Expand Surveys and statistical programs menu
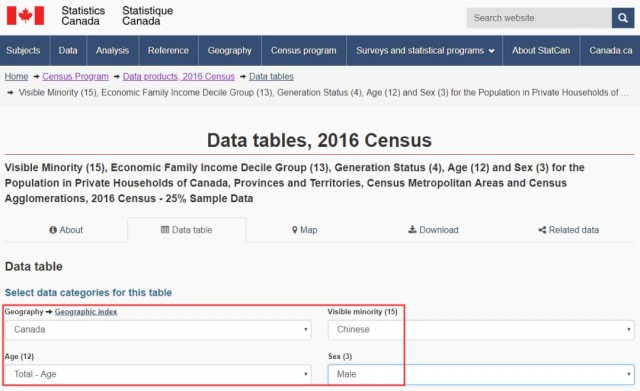 point(424,51)
